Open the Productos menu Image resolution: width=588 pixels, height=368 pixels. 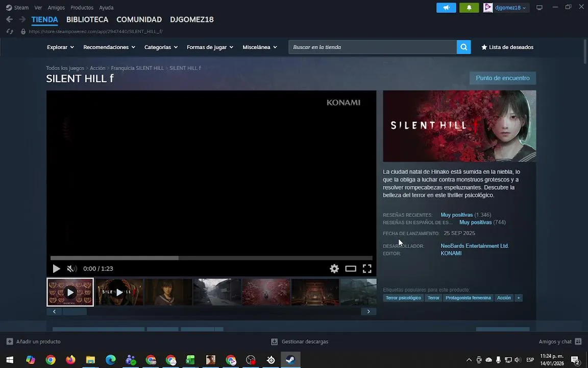point(82,8)
